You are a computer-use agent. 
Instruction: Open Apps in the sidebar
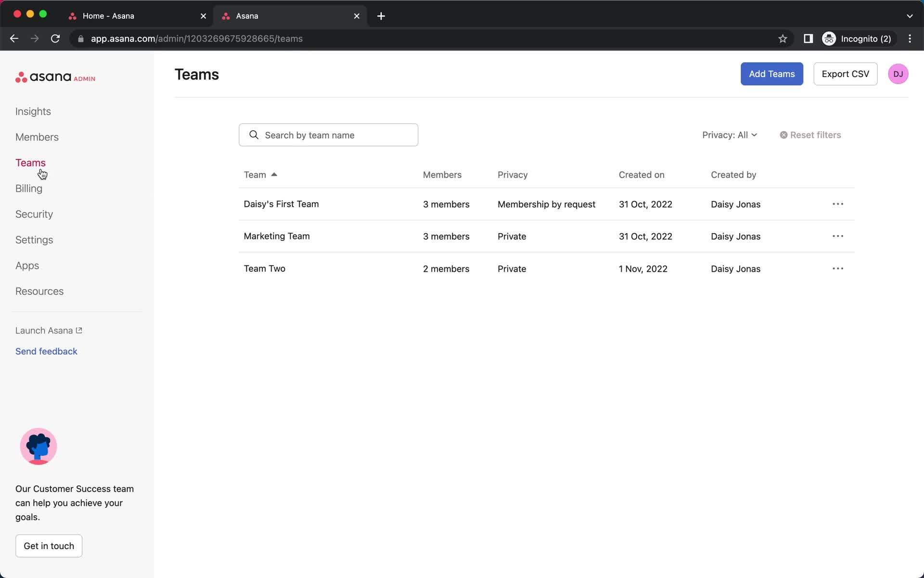coord(27,266)
